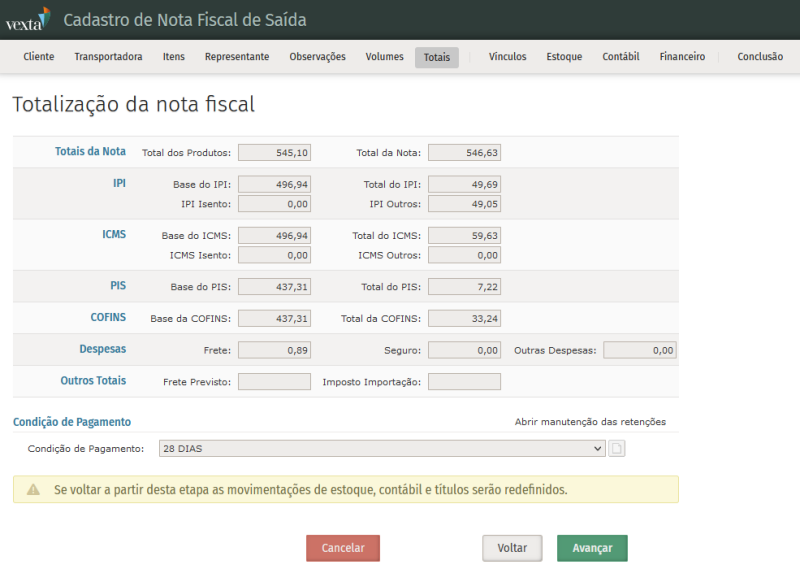Open the Financeiro tab
Image resolution: width=800 pixels, height=582 pixels.
coord(682,57)
